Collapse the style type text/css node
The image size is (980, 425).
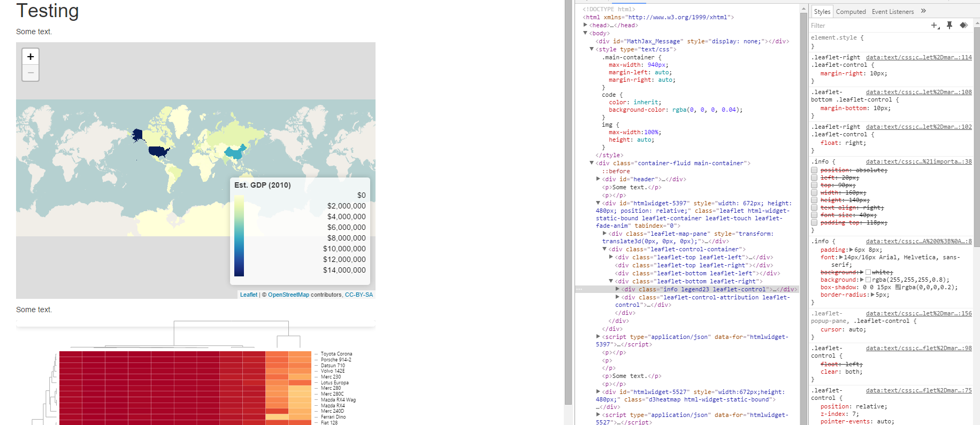click(592, 49)
